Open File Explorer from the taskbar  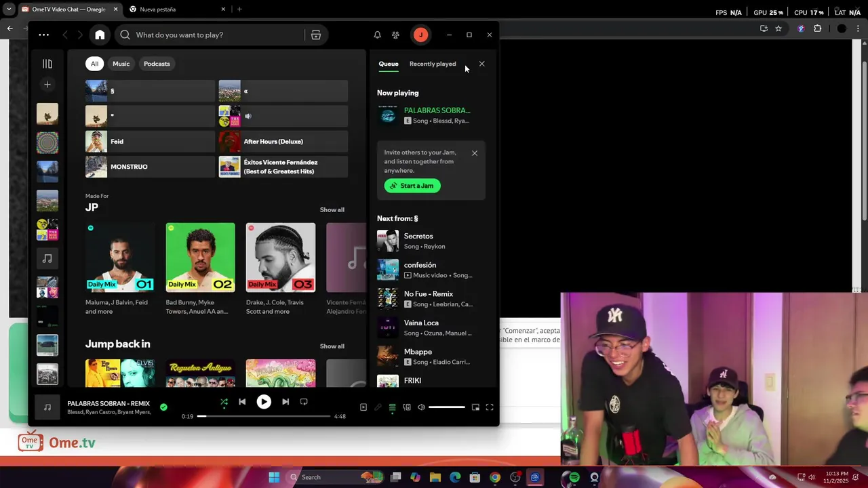click(435, 477)
